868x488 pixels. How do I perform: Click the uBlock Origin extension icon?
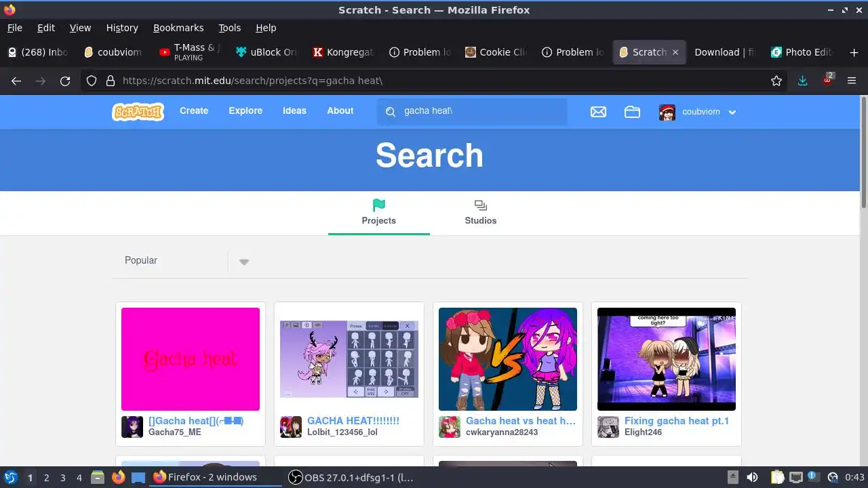pos(828,79)
